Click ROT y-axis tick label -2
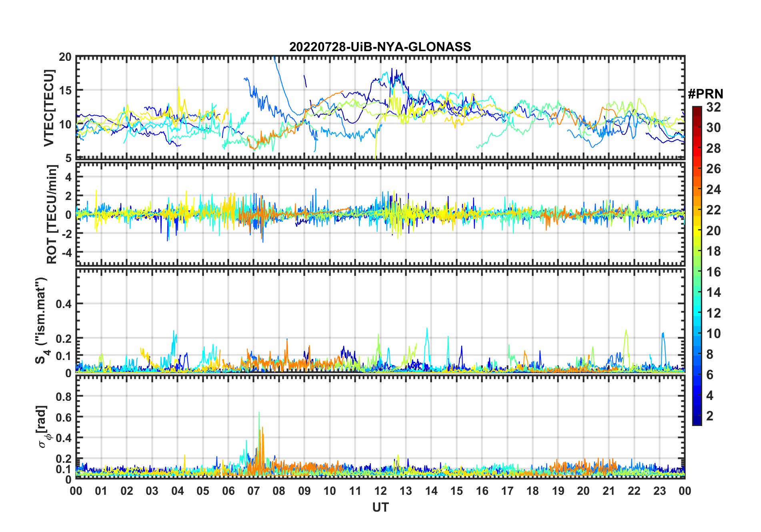761x532 pixels. (66, 233)
